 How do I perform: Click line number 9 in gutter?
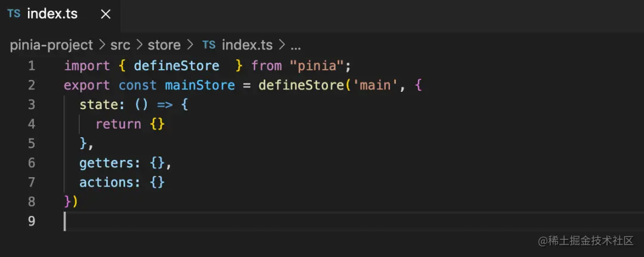pyautogui.click(x=32, y=221)
